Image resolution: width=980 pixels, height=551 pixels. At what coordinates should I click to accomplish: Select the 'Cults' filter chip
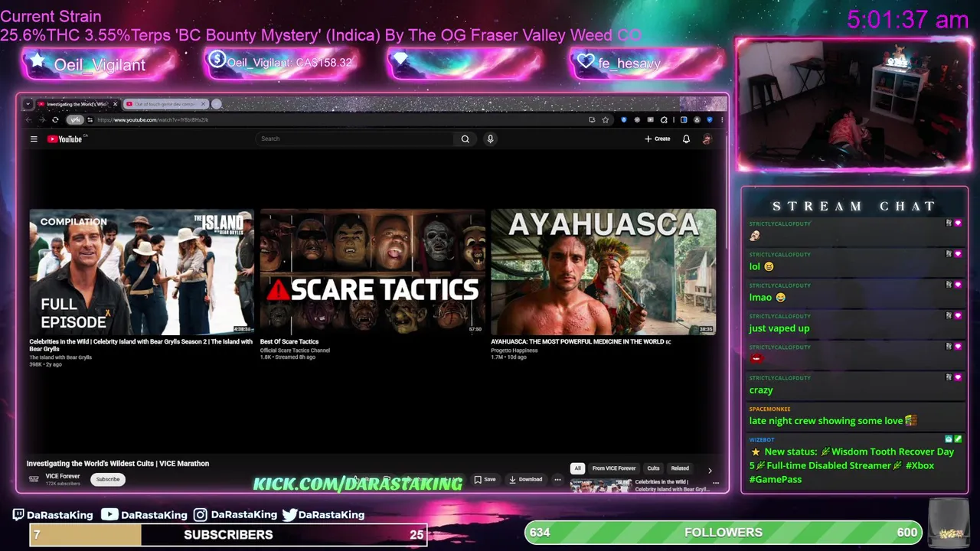pyautogui.click(x=653, y=468)
